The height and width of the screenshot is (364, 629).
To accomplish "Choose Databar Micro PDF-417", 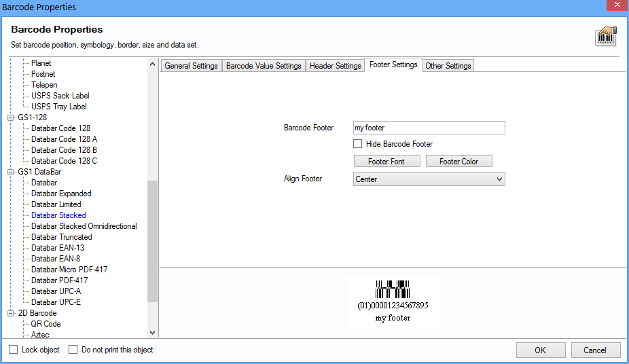I will tap(69, 270).
